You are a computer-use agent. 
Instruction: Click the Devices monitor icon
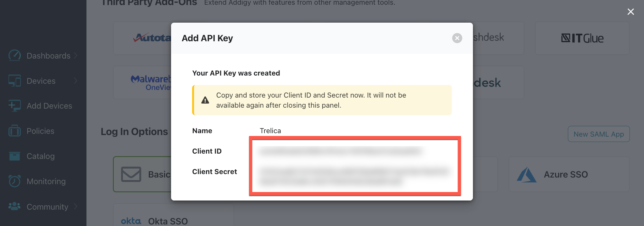(14, 81)
